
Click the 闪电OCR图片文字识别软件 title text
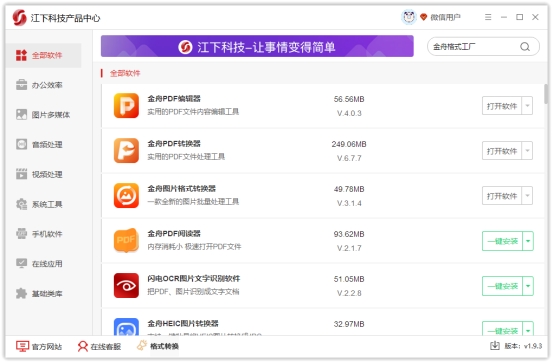(194, 279)
